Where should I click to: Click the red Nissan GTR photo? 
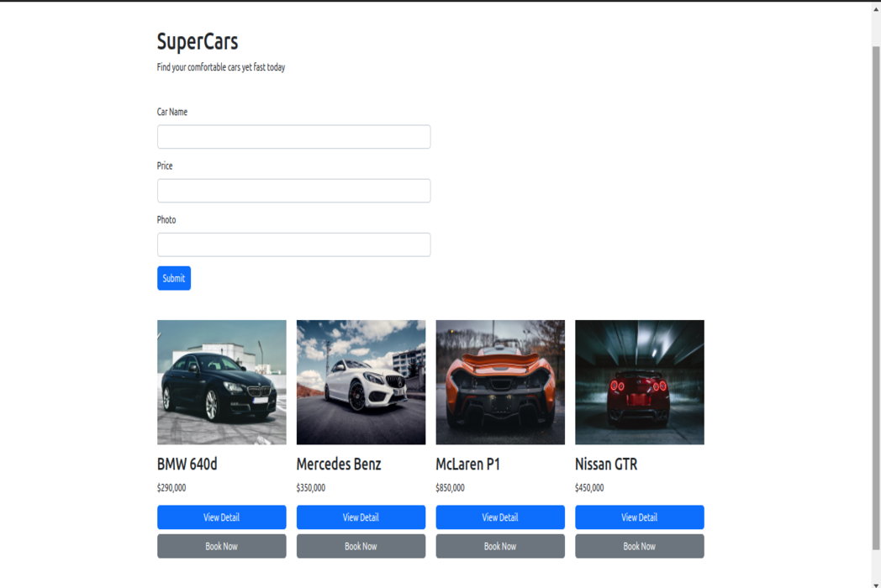tap(640, 382)
